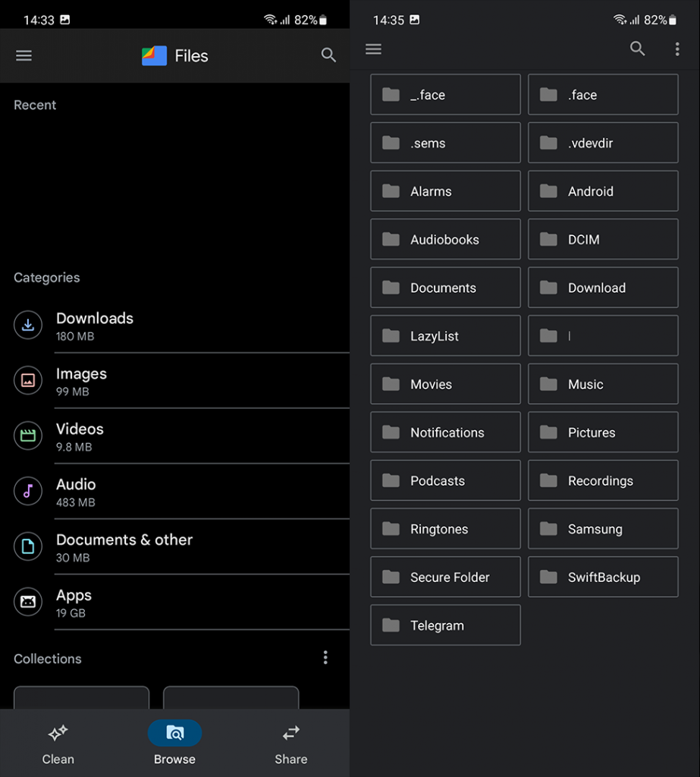Image resolution: width=700 pixels, height=777 pixels.
Task: Open the Alarms folder
Action: [445, 190]
